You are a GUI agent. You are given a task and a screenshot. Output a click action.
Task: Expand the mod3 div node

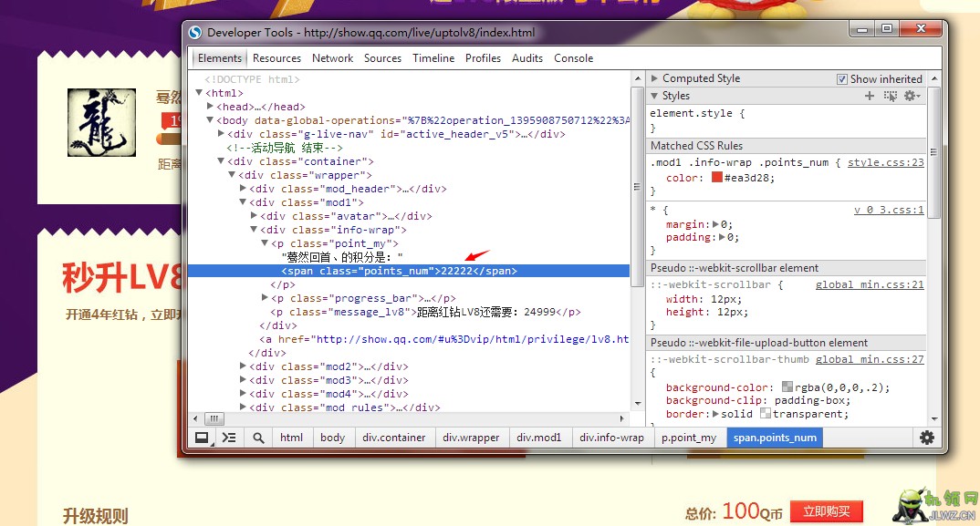pos(243,380)
